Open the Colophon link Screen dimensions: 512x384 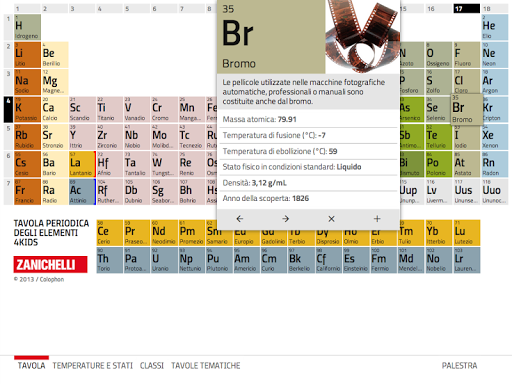[52, 279]
